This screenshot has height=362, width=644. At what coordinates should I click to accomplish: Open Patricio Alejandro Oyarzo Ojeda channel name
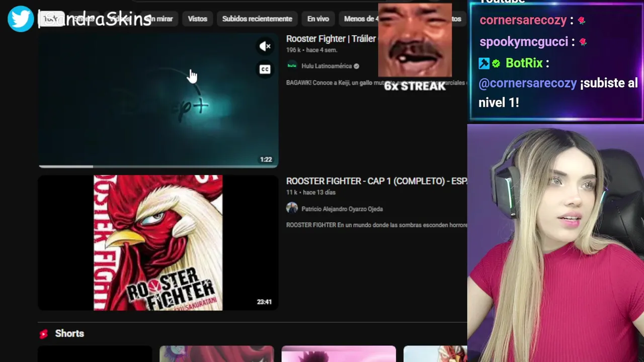point(342,209)
